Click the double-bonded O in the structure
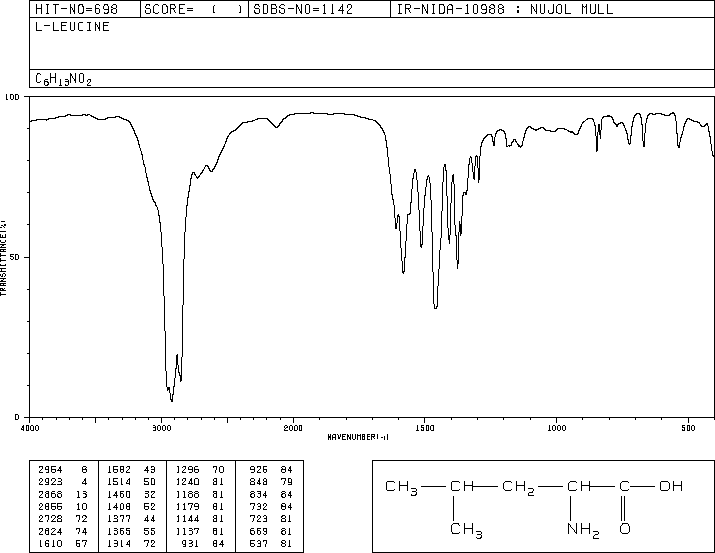 625,528
